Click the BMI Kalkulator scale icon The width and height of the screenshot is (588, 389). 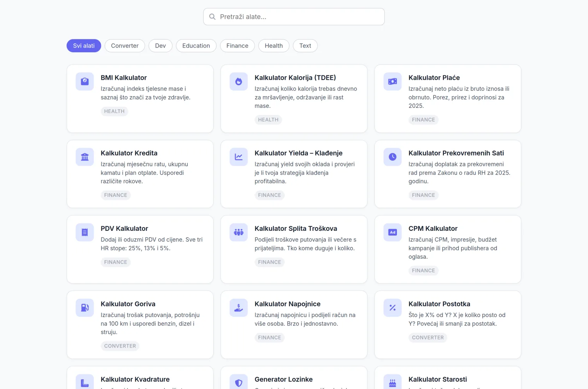coord(85,82)
